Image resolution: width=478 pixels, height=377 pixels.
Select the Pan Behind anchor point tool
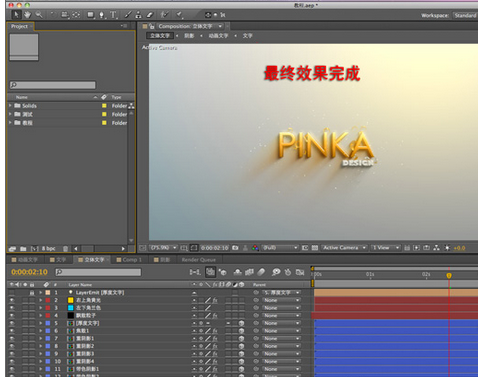(76, 14)
